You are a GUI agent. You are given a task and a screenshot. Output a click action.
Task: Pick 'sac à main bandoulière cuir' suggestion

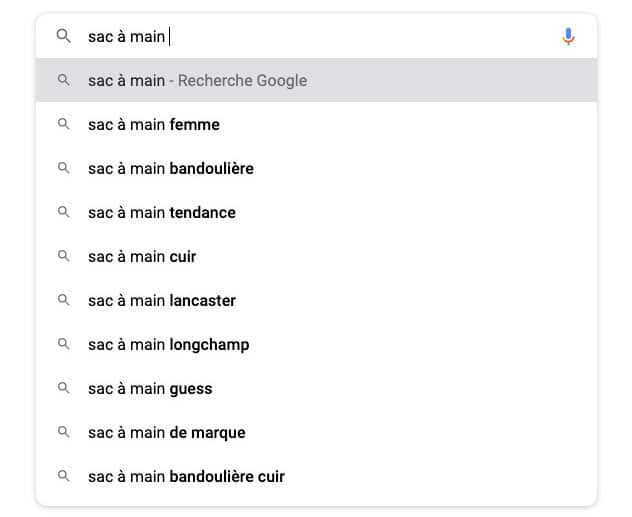click(x=316, y=476)
